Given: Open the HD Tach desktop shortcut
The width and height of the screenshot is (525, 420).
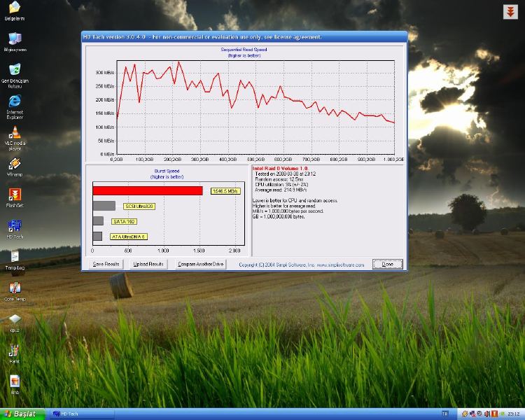Looking at the screenshot, I should pyautogui.click(x=15, y=226).
